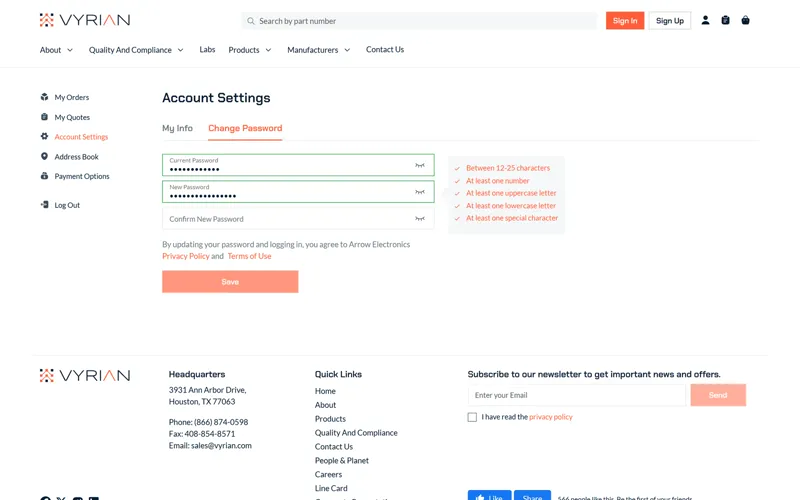The width and height of the screenshot is (800, 500).
Task: Show the New Password characters
Action: tap(419, 192)
